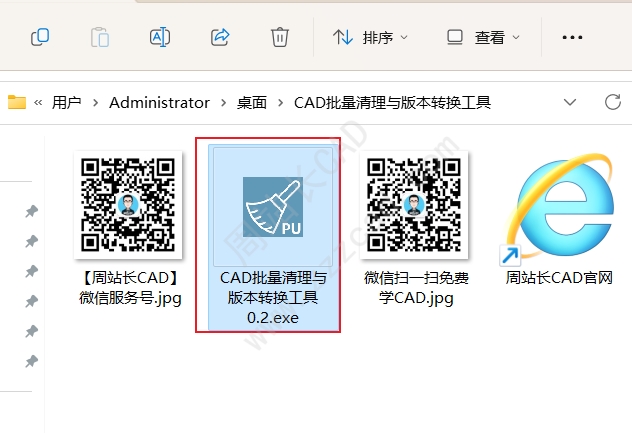Expand chevron after 用户 breadcrumb
The height and width of the screenshot is (433, 632).
tap(96, 103)
